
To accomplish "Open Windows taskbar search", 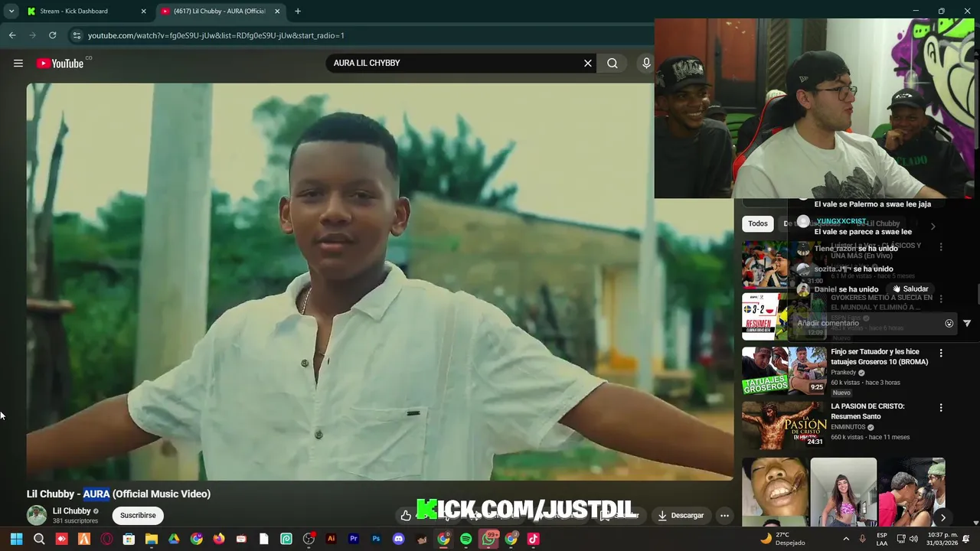I will 39,539.
